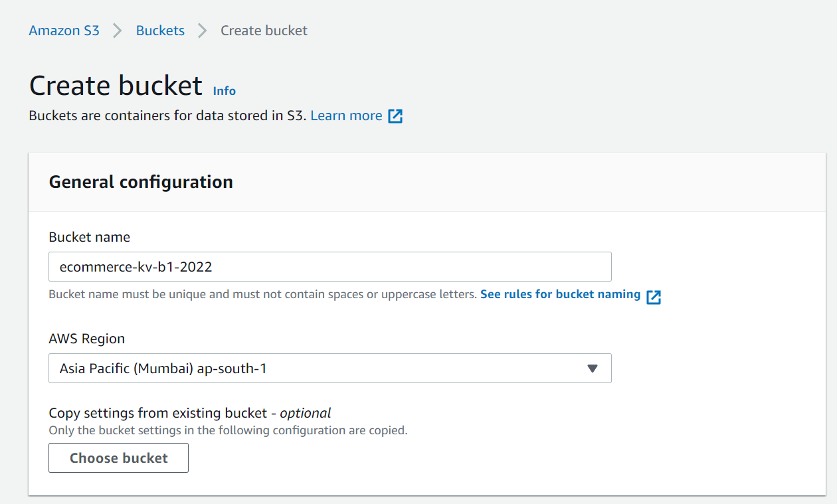This screenshot has height=504, width=837.
Task: Click the General configuration section header
Action: (140, 181)
